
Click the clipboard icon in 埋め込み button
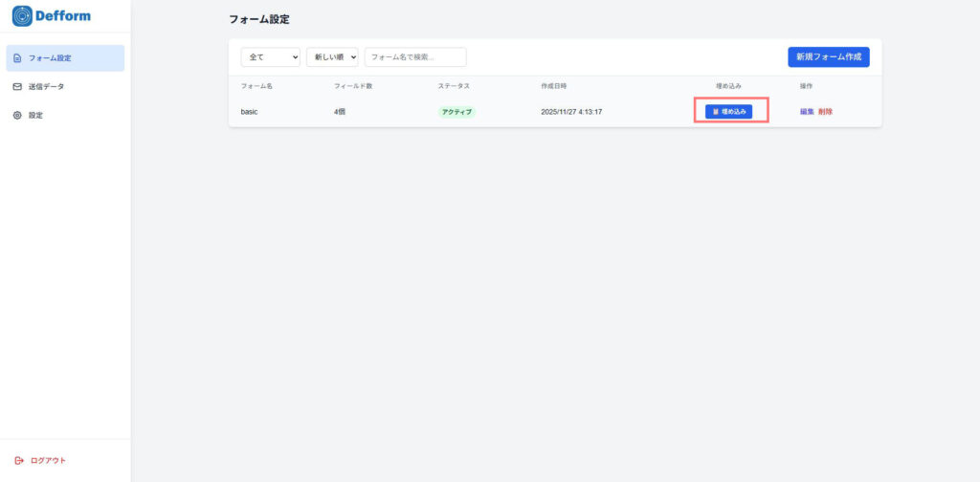click(x=715, y=112)
